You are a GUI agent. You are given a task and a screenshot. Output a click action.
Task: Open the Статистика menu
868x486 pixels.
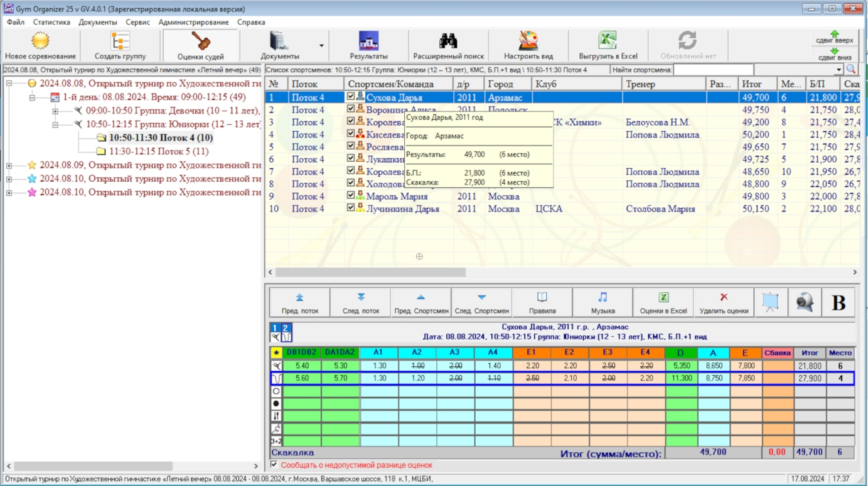(51, 22)
